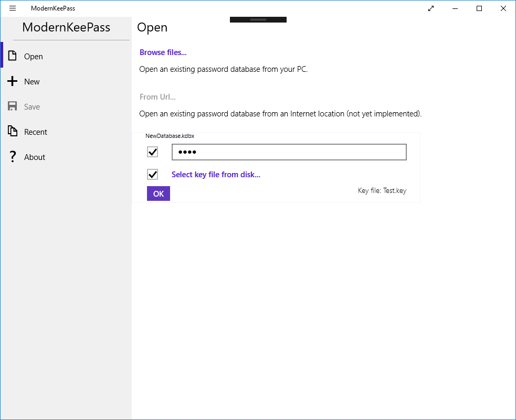Click the NewDatabase.kdbx file name label
The image size is (516, 420).
[x=170, y=136]
